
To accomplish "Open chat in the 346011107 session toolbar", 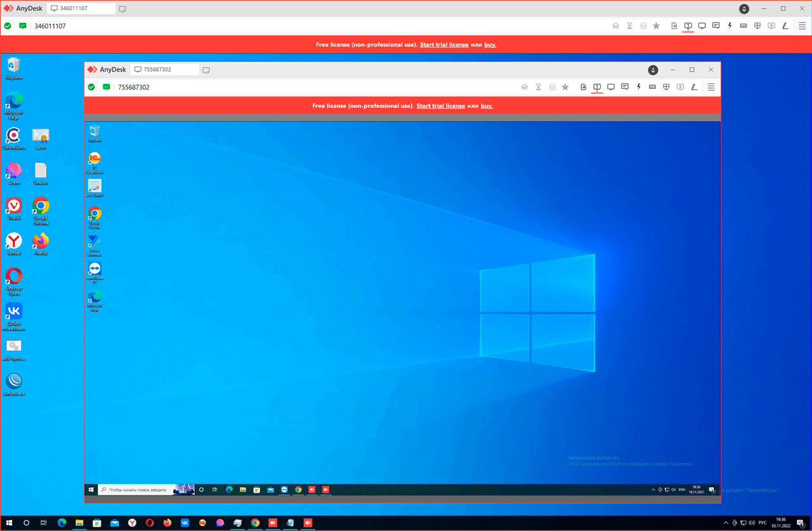I will 716,26.
